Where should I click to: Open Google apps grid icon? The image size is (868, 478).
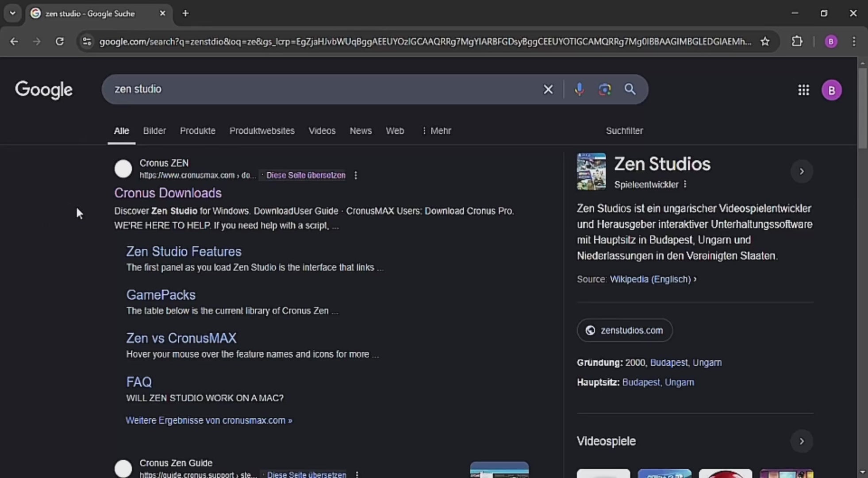click(803, 90)
